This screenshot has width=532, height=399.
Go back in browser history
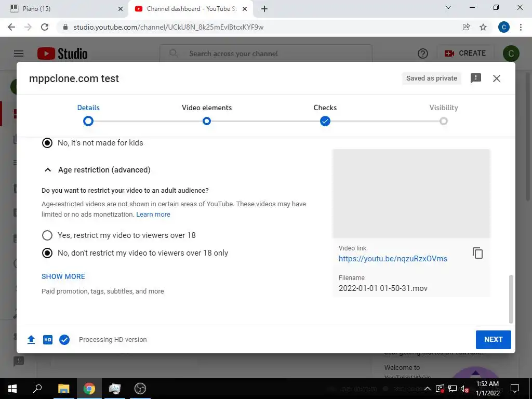tap(11, 27)
